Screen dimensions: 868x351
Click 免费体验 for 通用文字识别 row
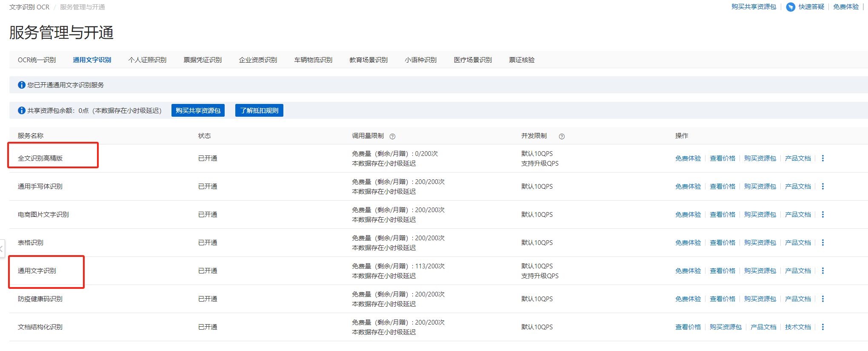[688, 270]
